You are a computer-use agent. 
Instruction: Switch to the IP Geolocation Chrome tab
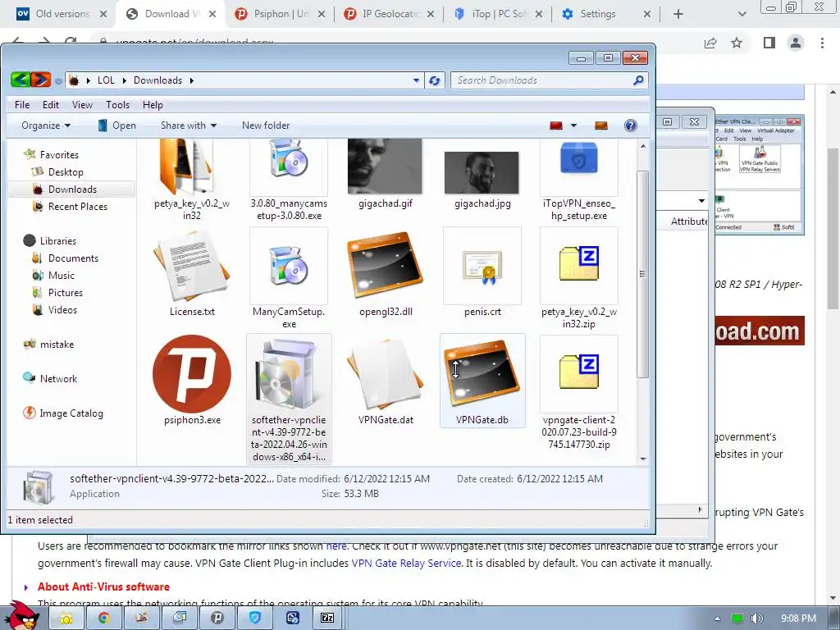click(389, 14)
